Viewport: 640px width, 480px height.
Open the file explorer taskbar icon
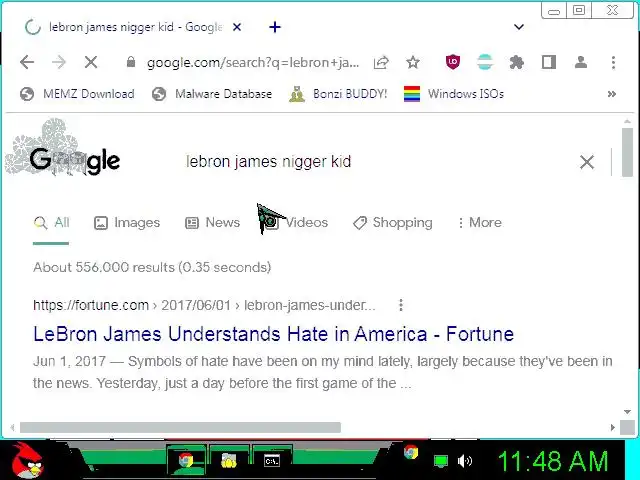click(229, 461)
